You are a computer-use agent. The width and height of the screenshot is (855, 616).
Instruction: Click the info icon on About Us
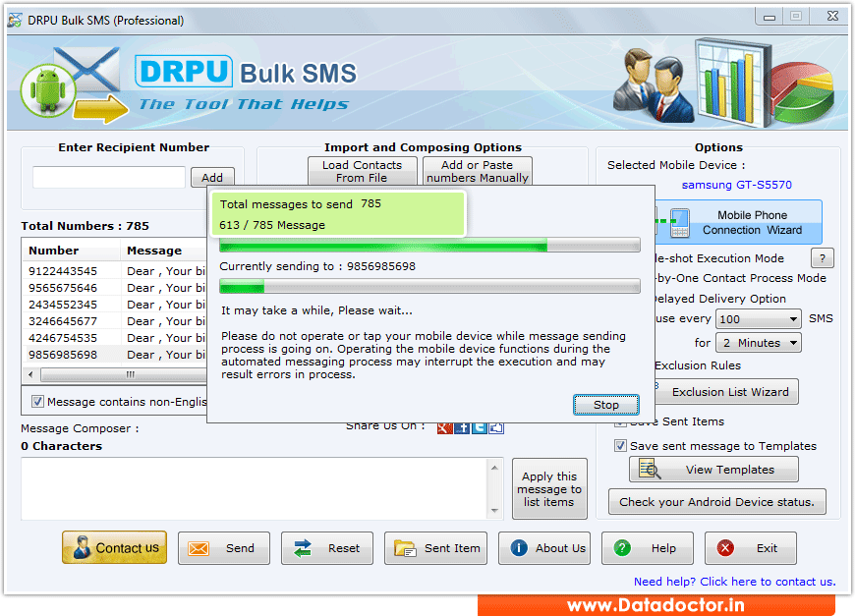pos(519,548)
